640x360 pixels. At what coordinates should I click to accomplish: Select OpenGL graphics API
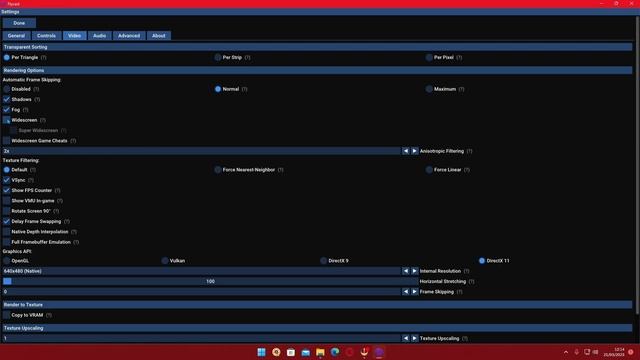7,261
